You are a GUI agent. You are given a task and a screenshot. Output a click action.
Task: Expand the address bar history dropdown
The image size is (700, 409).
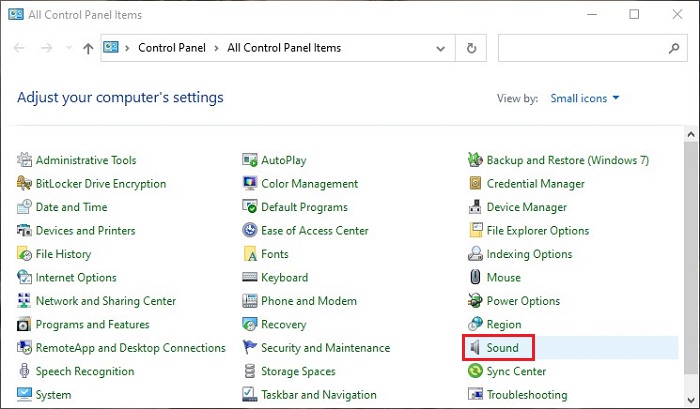pos(441,48)
